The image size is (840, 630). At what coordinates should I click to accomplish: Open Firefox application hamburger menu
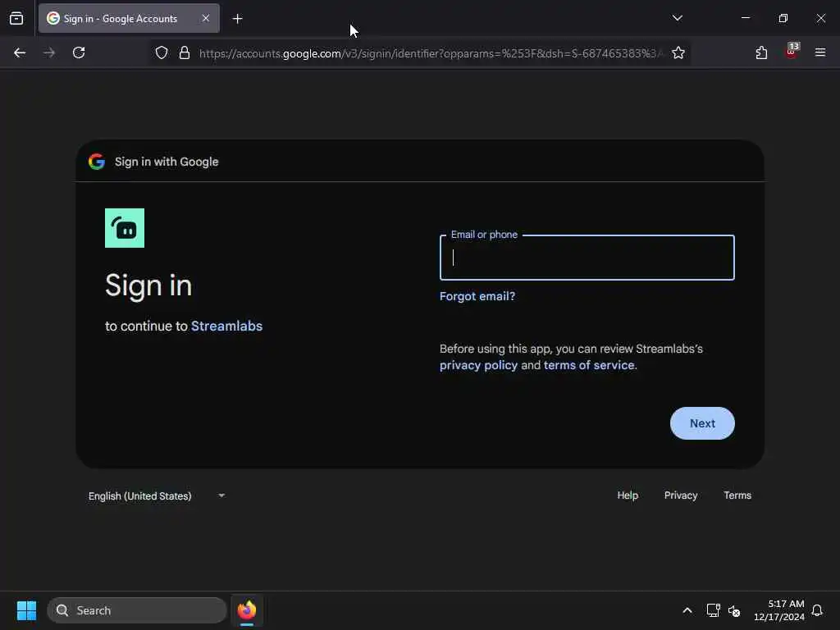820,52
